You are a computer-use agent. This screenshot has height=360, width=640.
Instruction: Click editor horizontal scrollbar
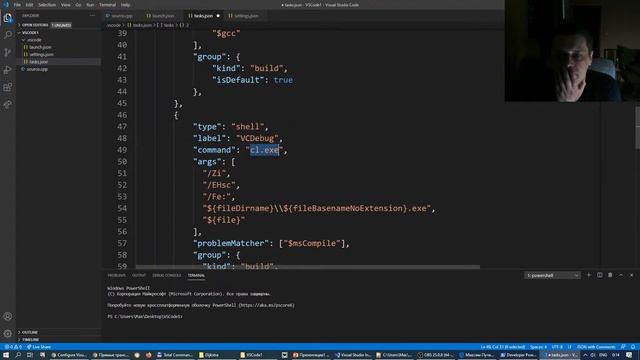coord(308,267)
